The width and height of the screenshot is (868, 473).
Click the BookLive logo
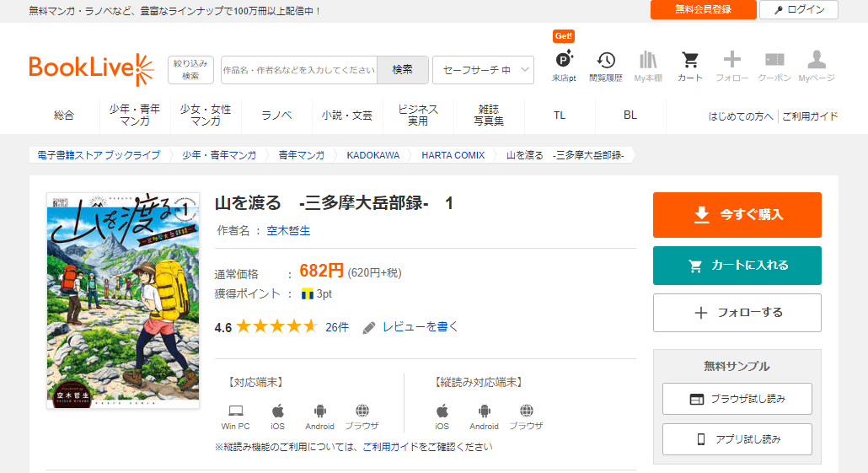pos(91,69)
